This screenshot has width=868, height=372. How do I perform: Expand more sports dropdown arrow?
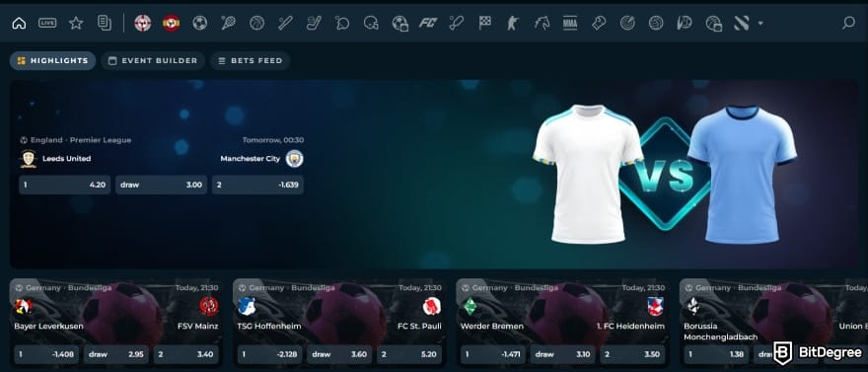760,24
